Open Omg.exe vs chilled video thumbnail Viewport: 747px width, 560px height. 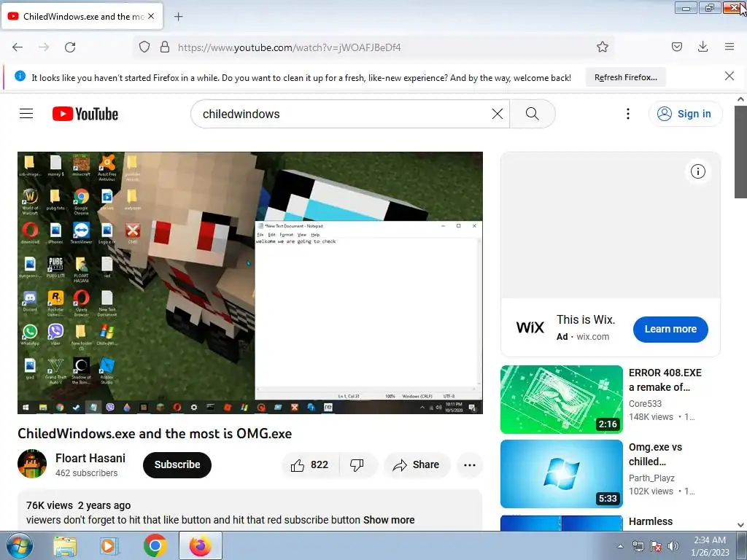coord(561,474)
